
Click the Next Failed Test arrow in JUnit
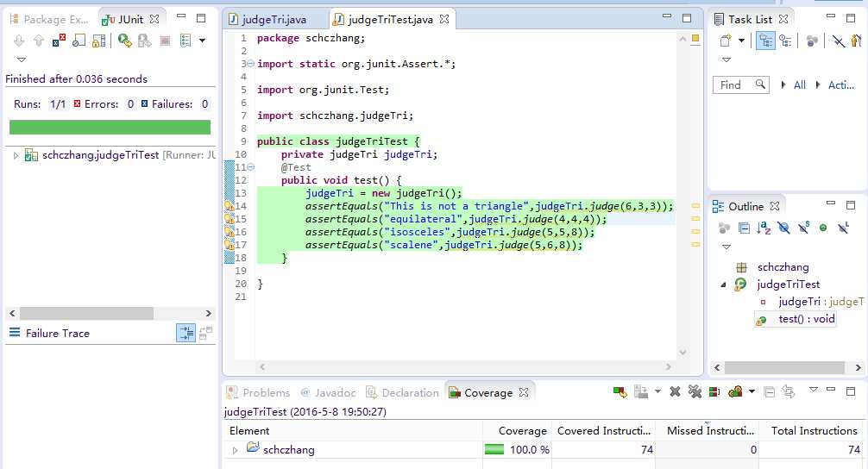click(19, 41)
